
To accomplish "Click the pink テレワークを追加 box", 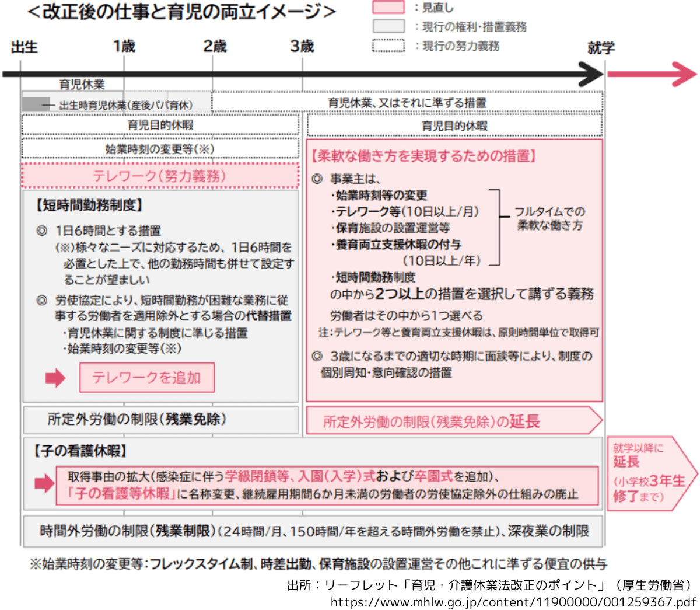I will [x=147, y=378].
